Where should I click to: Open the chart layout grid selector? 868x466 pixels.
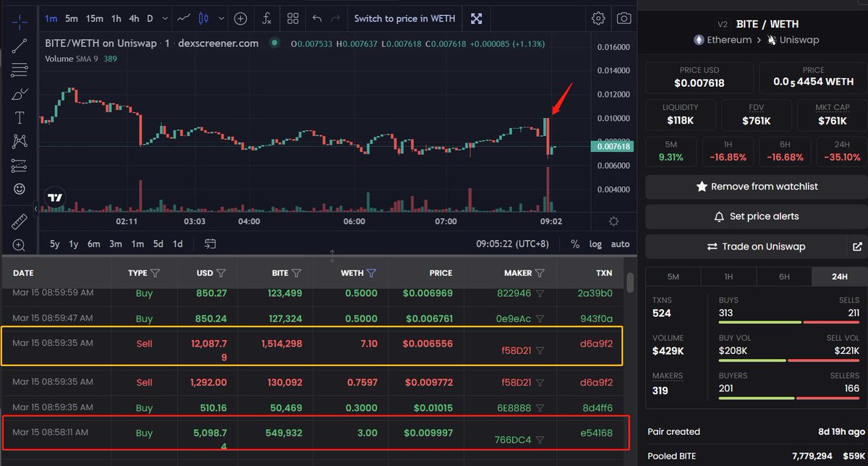coord(293,18)
